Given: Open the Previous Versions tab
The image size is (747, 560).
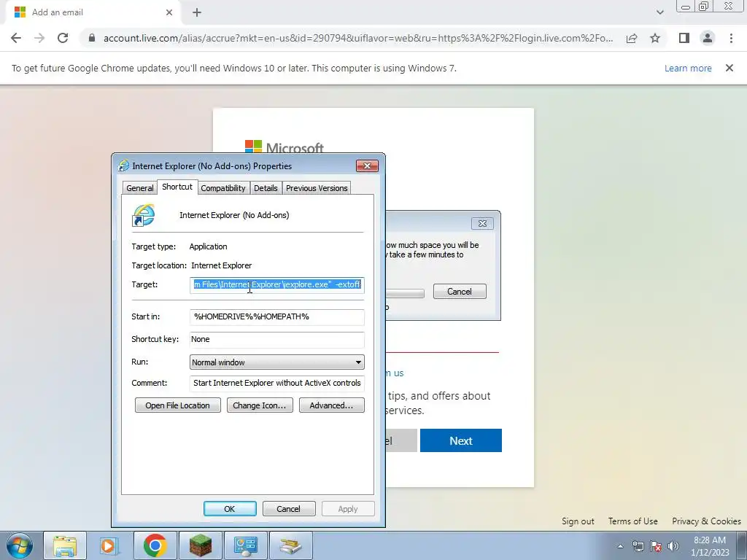Looking at the screenshot, I should [x=317, y=188].
